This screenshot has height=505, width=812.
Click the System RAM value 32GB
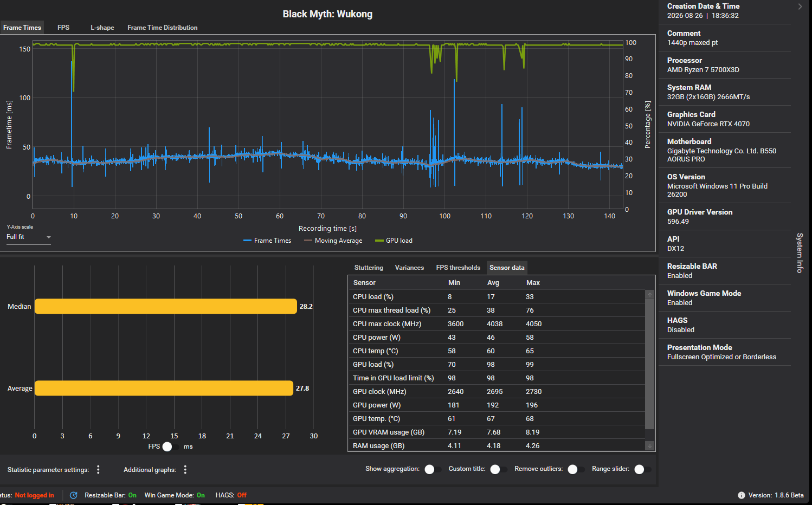pyautogui.click(x=708, y=97)
